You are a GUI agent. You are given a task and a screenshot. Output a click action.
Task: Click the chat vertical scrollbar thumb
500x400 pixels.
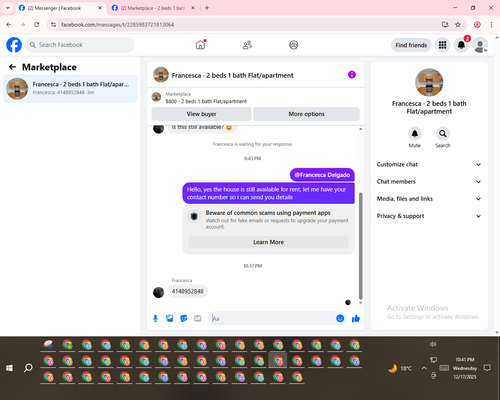[x=360, y=246]
